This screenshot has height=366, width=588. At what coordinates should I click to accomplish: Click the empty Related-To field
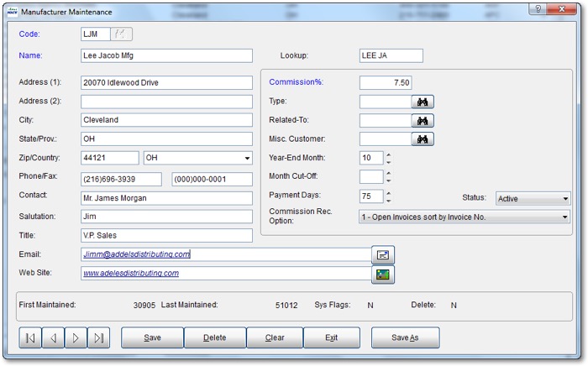coord(386,121)
